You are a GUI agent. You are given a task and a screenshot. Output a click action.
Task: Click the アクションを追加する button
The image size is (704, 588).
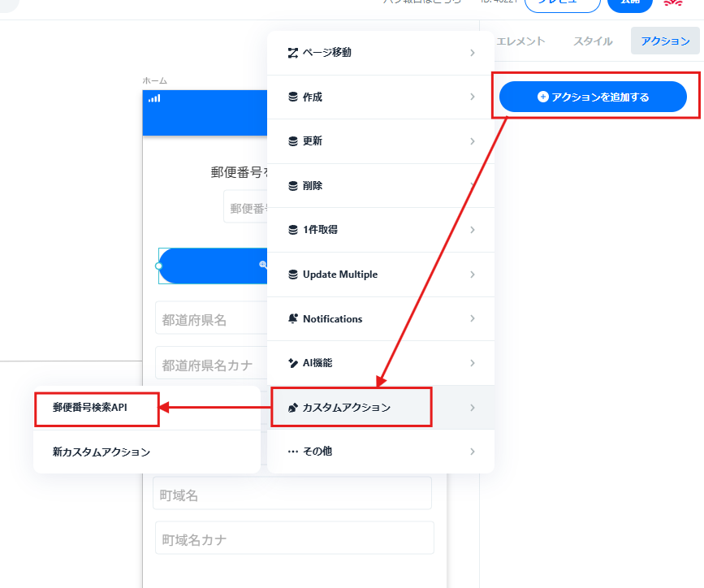[x=593, y=97]
